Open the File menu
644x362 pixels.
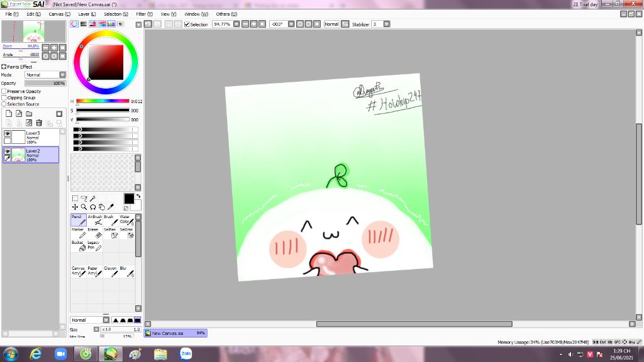(11, 14)
